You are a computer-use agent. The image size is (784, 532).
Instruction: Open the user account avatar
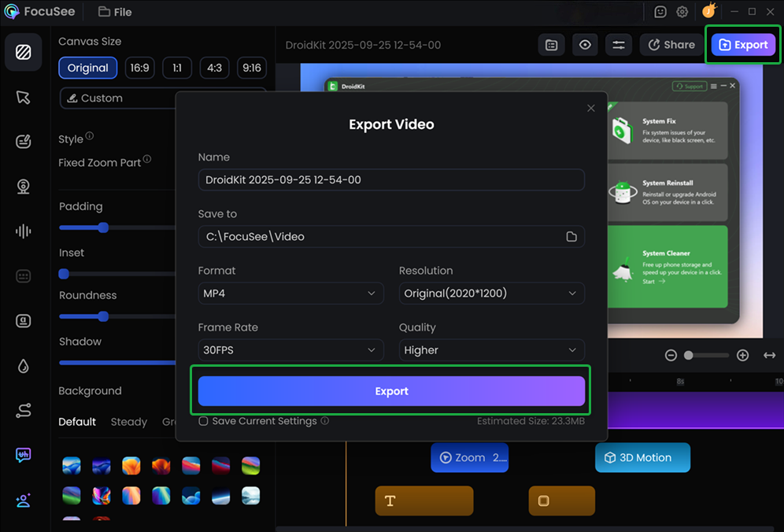[x=709, y=10]
